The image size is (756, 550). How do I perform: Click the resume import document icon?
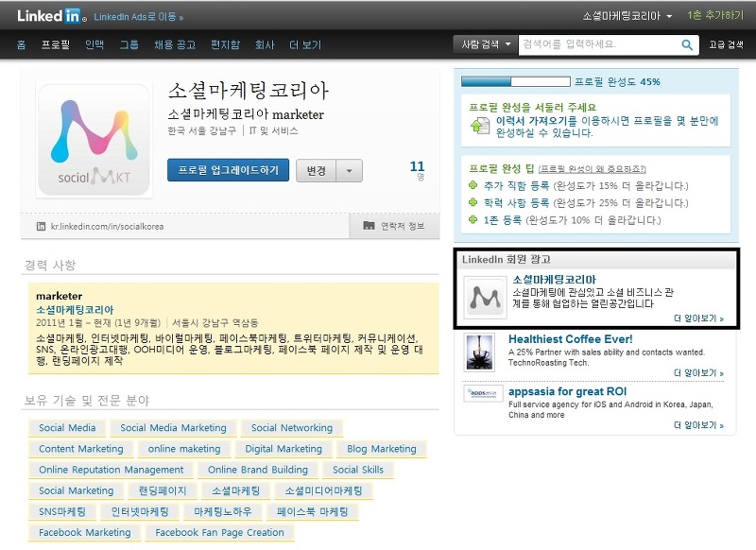480,126
